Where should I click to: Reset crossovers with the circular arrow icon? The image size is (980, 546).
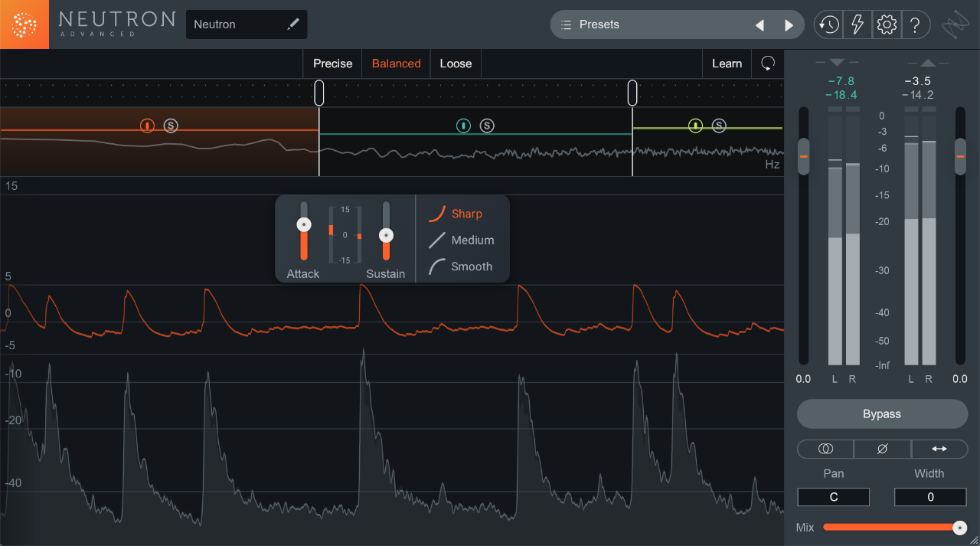768,64
